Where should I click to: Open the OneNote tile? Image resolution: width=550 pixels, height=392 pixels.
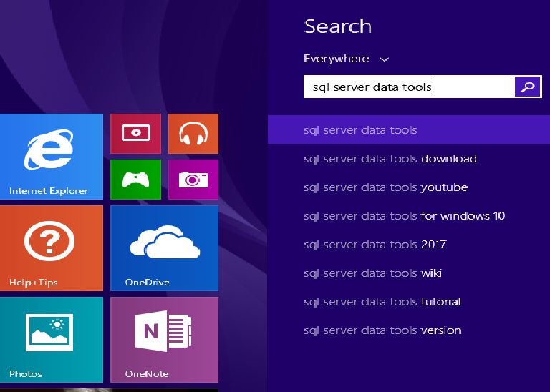click(x=164, y=340)
